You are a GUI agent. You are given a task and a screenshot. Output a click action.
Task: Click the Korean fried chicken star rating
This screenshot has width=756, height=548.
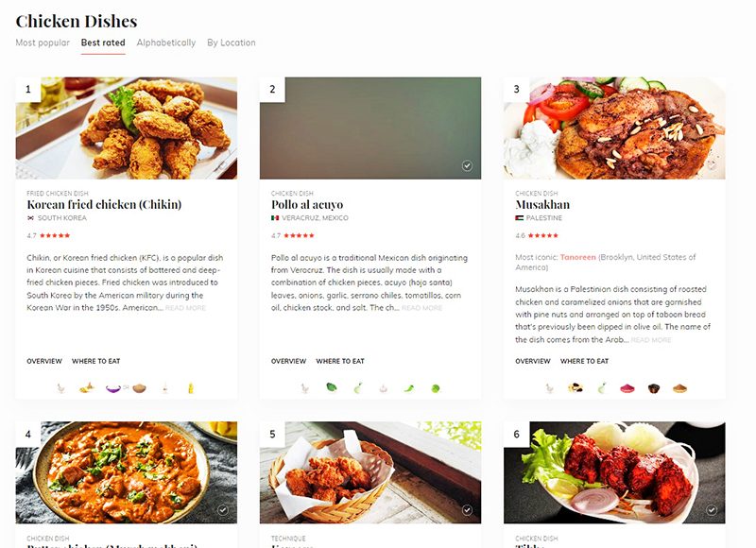click(49, 235)
